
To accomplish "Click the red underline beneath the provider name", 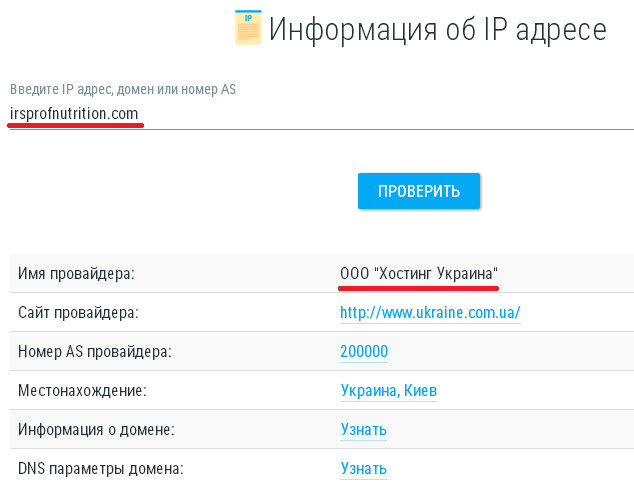I will point(418,287).
